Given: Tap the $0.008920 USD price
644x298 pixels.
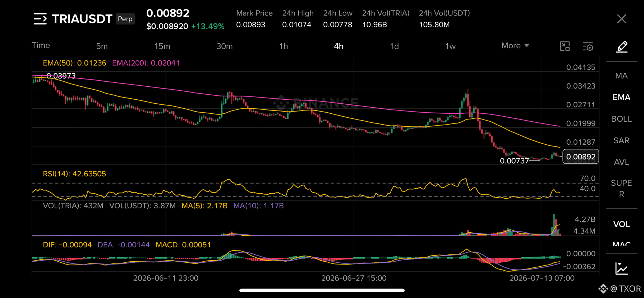Looking at the screenshot, I should 167,27.
